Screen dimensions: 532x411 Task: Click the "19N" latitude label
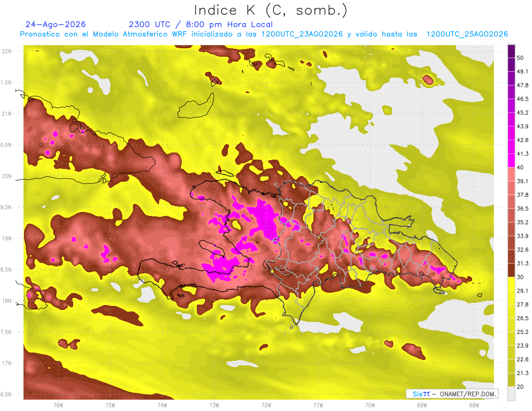coord(8,239)
